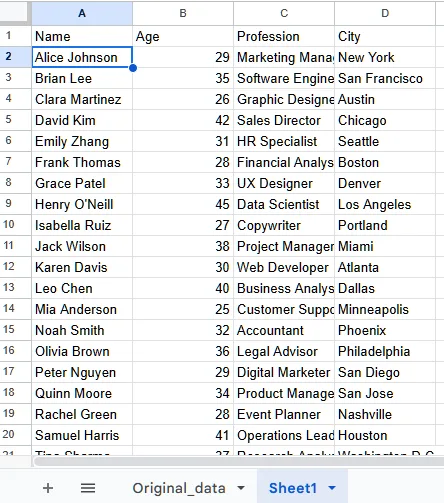Select the Clara Martinez cell
This screenshot has width=444, height=503.
pyautogui.click(x=82, y=99)
